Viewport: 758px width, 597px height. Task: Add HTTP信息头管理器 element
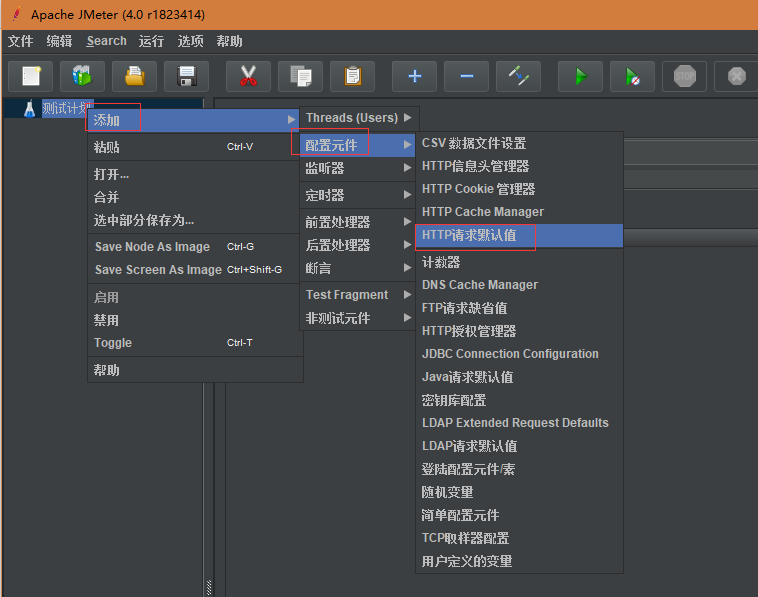519,166
